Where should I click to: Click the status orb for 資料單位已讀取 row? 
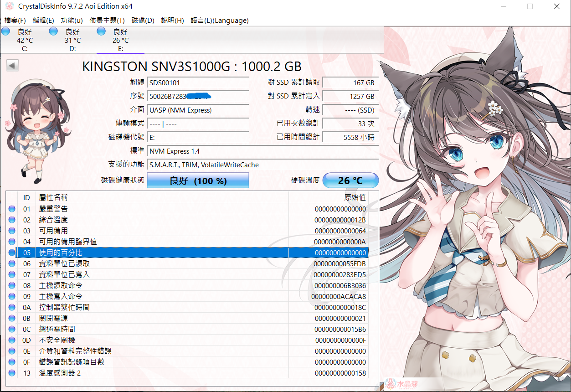pos(12,263)
